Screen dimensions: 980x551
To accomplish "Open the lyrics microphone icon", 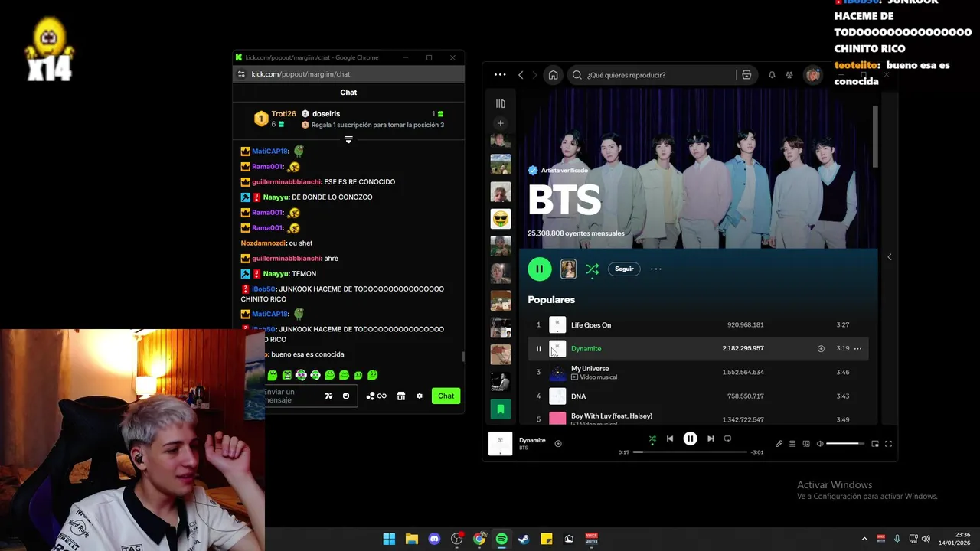I will [779, 444].
